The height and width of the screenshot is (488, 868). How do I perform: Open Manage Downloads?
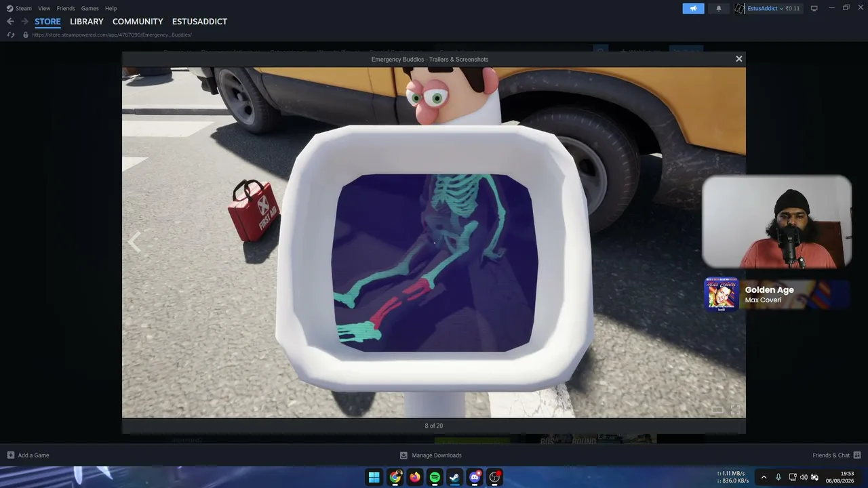(x=431, y=455)
